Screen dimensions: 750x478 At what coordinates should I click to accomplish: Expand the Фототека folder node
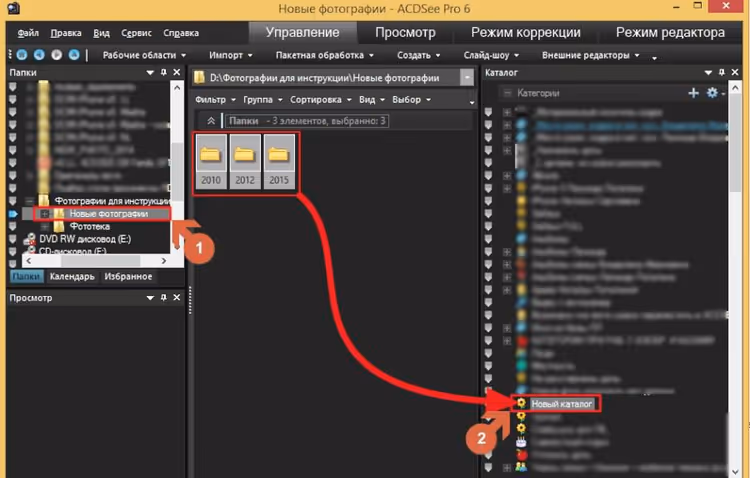click(x=44, y=226)
